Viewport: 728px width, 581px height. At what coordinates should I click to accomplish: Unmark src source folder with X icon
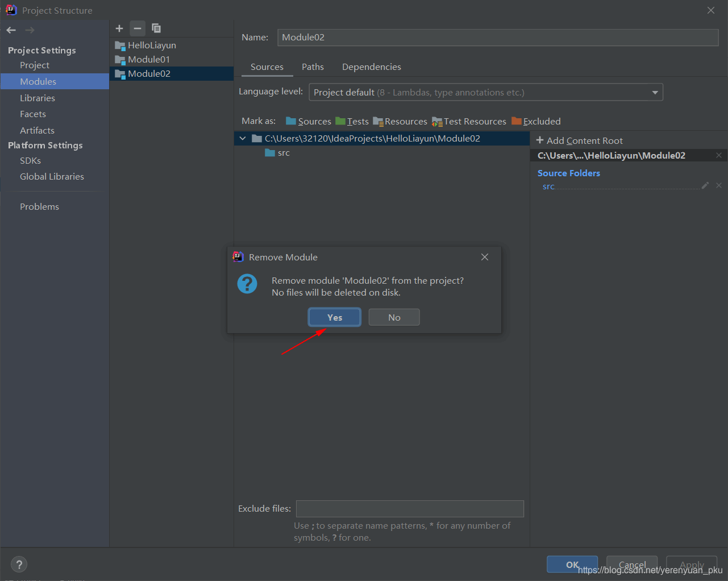coord(719,185)
